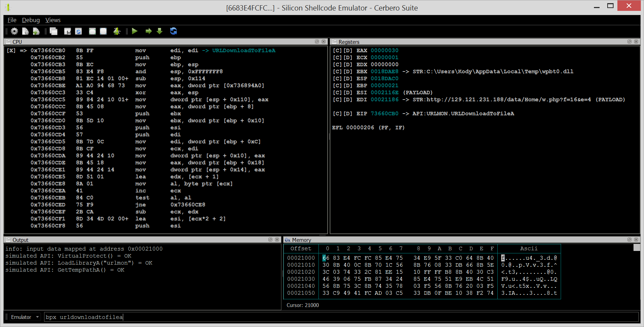The image size is (644, 327).
Task: Click the blue circular restart arrows icon
Action: coord(173,31)
